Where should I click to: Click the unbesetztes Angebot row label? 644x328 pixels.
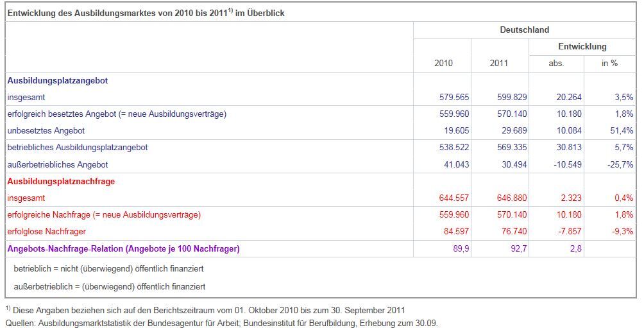click(x=46, y=130)
